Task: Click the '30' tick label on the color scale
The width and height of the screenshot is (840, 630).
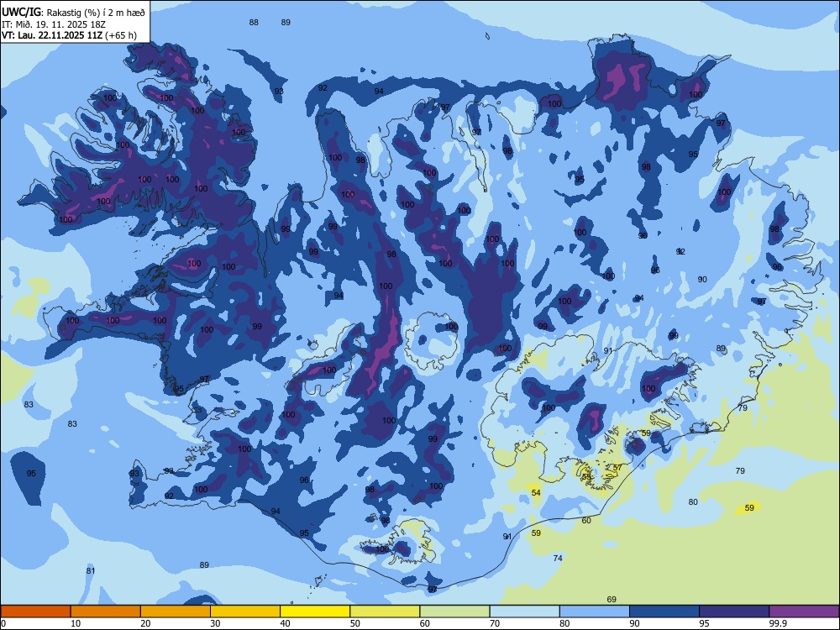Action: point(215,623)
